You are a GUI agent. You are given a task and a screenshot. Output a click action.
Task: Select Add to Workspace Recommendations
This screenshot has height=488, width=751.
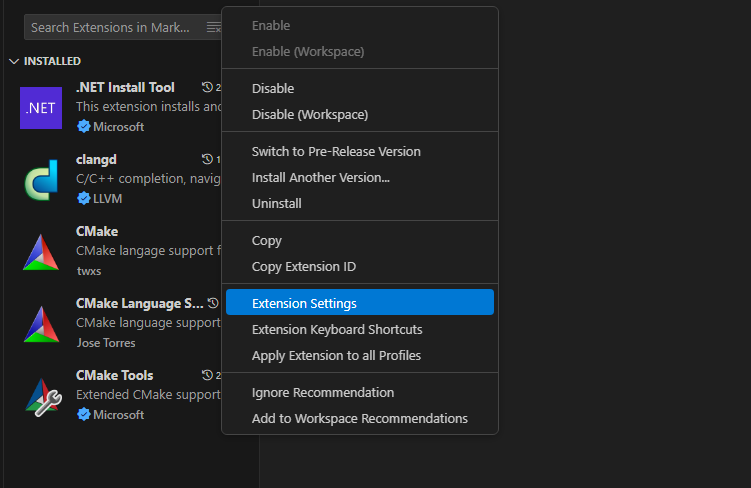tap(360, 419)
